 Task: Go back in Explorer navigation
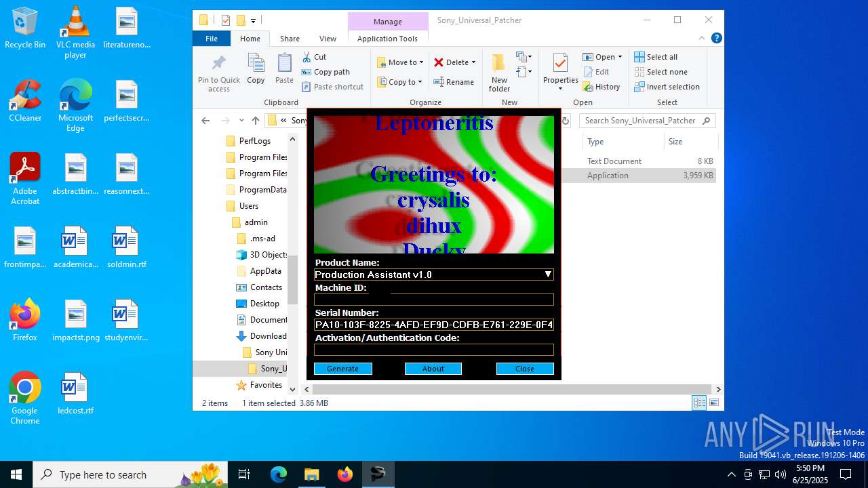205,121
